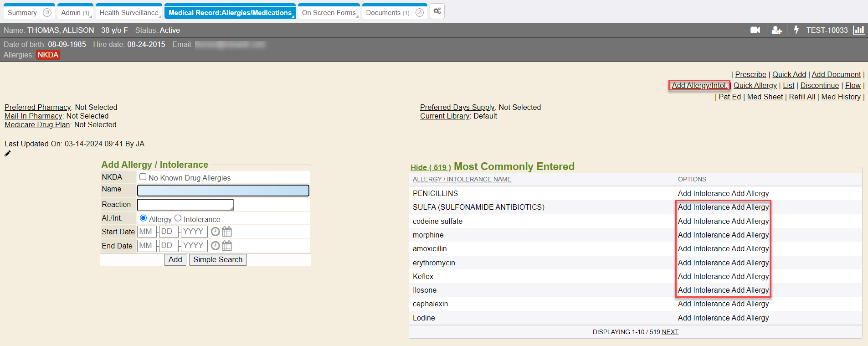Click the Add Allergy/Intol. link
Image resolution: width=868 pixels, height=346 pixels.
click(699, 85)
